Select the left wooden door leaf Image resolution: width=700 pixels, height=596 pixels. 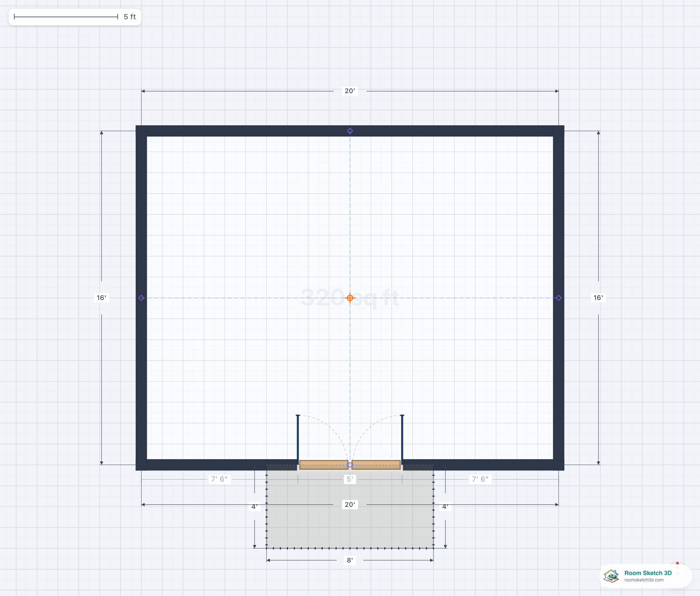click(323, 465)
